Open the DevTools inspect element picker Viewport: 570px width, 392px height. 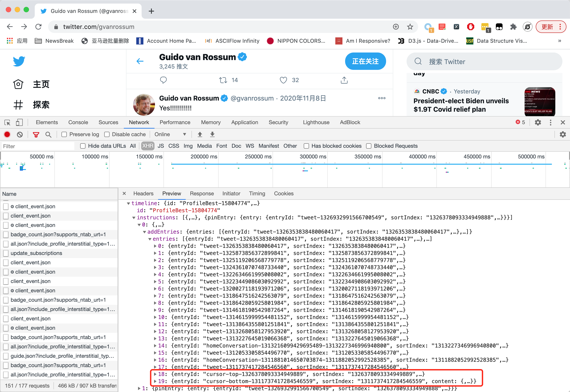tap(7, 122)
